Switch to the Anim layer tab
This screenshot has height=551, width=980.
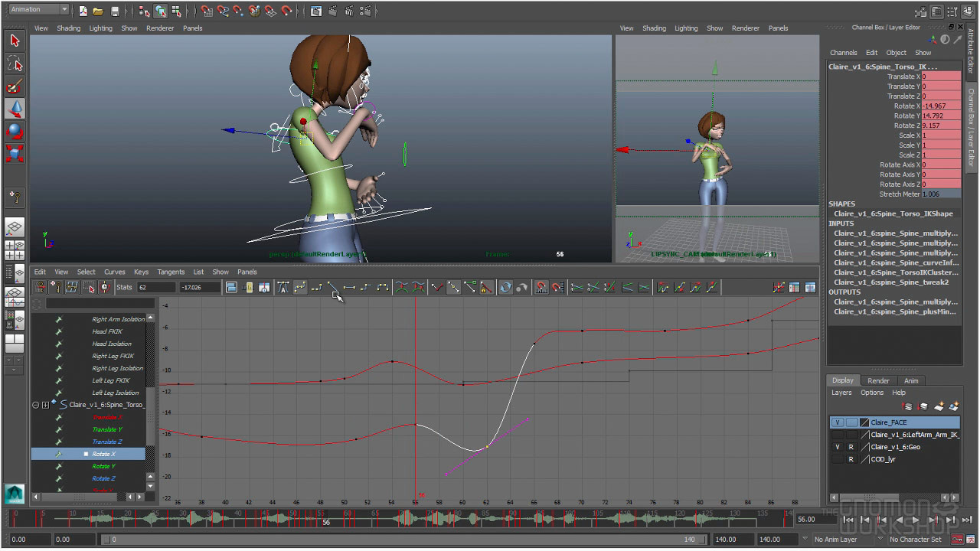tap(911, 380)
